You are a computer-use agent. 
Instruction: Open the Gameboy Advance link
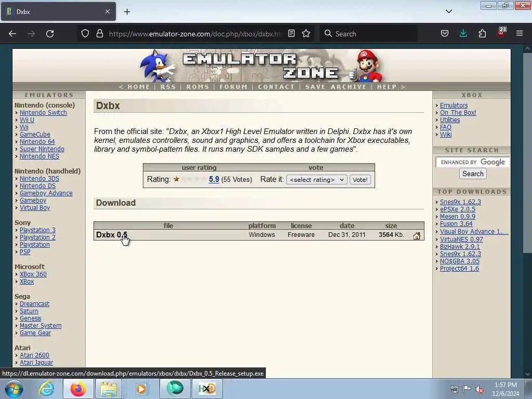46,193
